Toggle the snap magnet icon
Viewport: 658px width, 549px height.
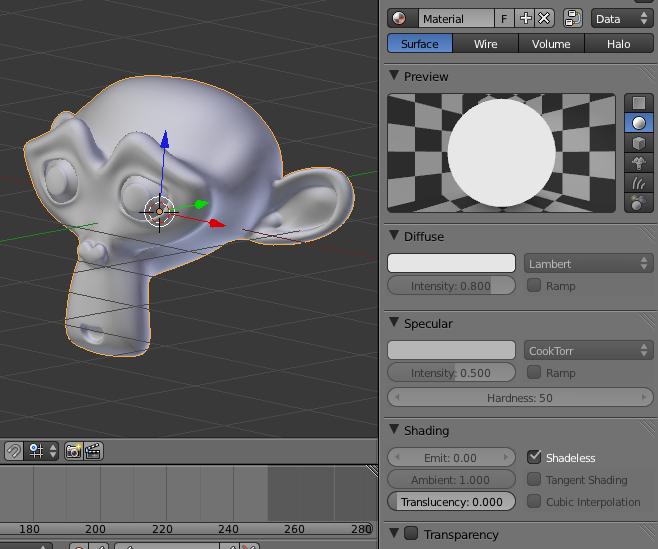[14, 451]
